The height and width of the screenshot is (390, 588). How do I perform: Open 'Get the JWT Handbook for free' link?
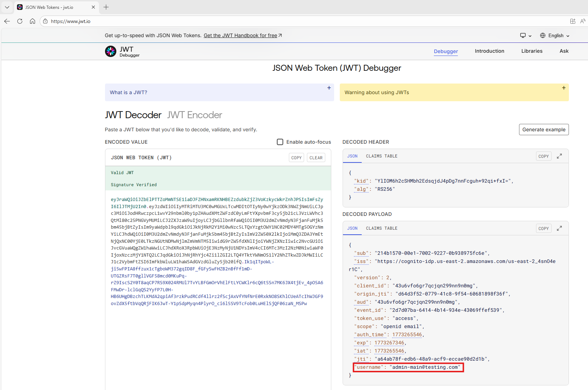[243, 35]
